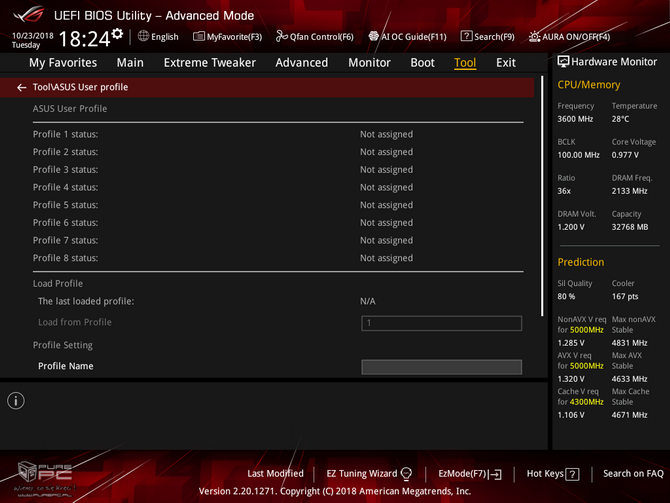Switch to the Main tab
670x503 pixels.
130,63
